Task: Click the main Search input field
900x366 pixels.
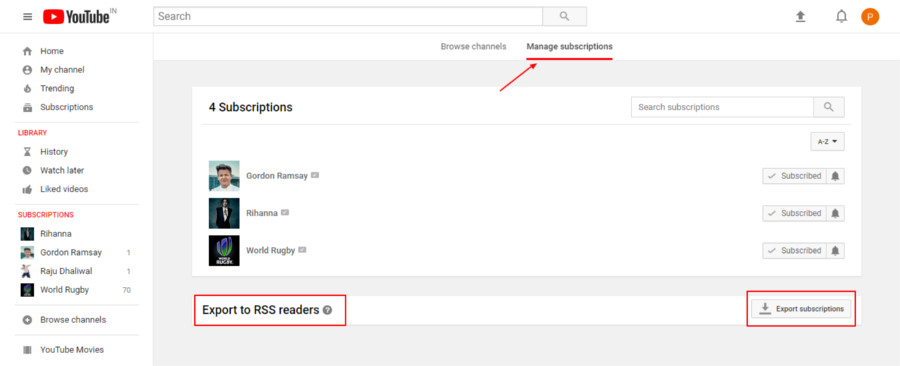Action: point(348,16)
